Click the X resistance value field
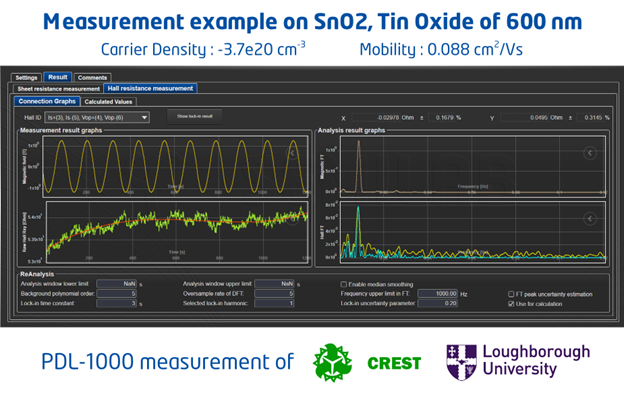624x393 pixels. click(x=383, y=118)
